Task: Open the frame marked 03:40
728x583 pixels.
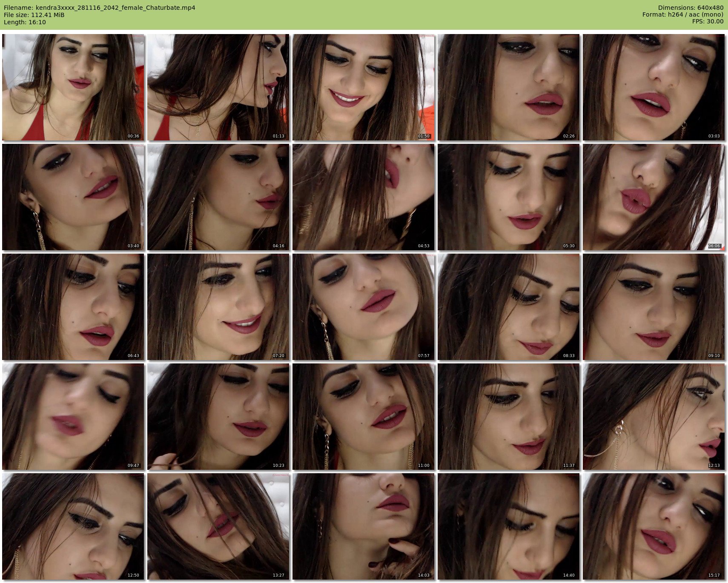Action: (73, 197)
